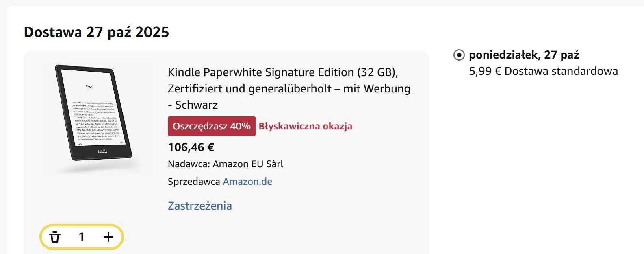Click the kindle logo on the device image
The image size is (644, 254).
(103, 151)
